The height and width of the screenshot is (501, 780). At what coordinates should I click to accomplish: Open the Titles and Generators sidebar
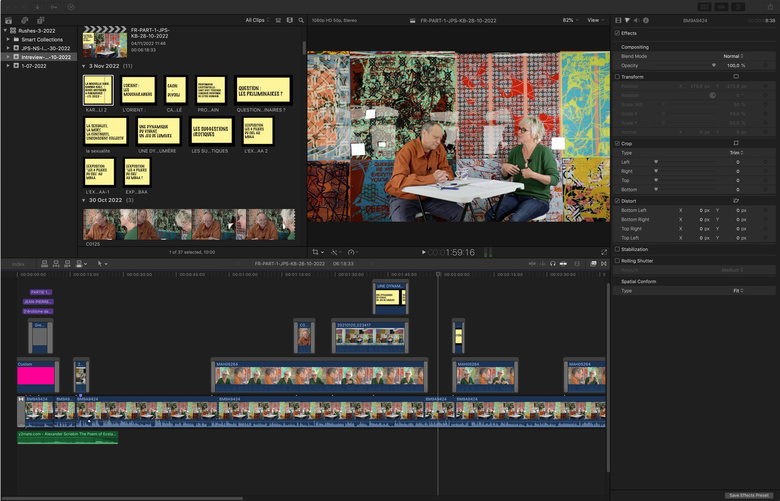click(40, 20)
